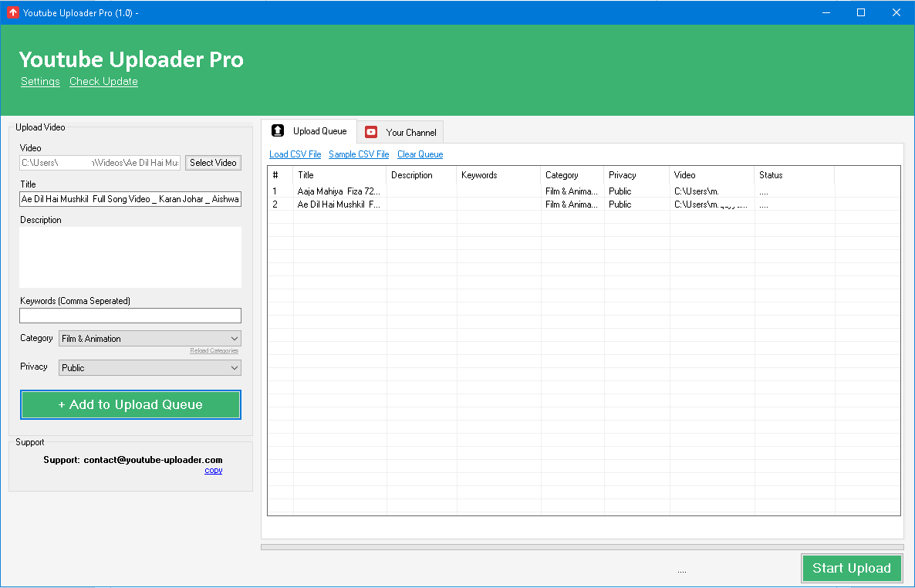Select queue row Aaja Mahiya Fiza

pos(583,191)
